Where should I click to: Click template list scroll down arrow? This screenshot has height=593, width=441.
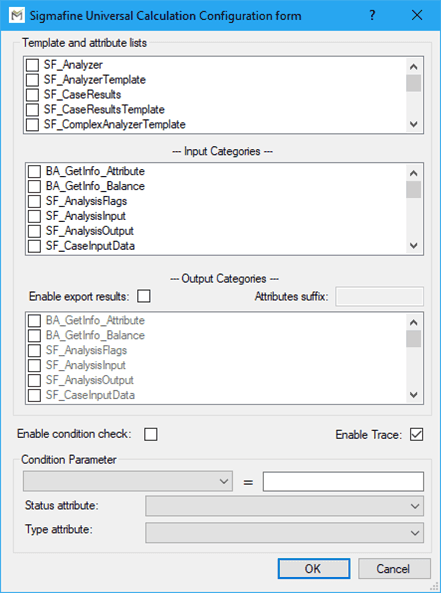[x=413, y=124]
